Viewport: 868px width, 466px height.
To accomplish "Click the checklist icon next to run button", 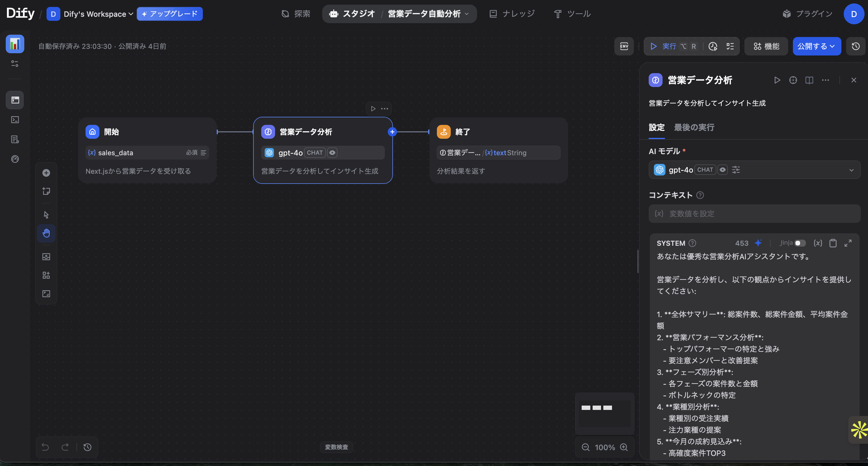I will 730,46.
